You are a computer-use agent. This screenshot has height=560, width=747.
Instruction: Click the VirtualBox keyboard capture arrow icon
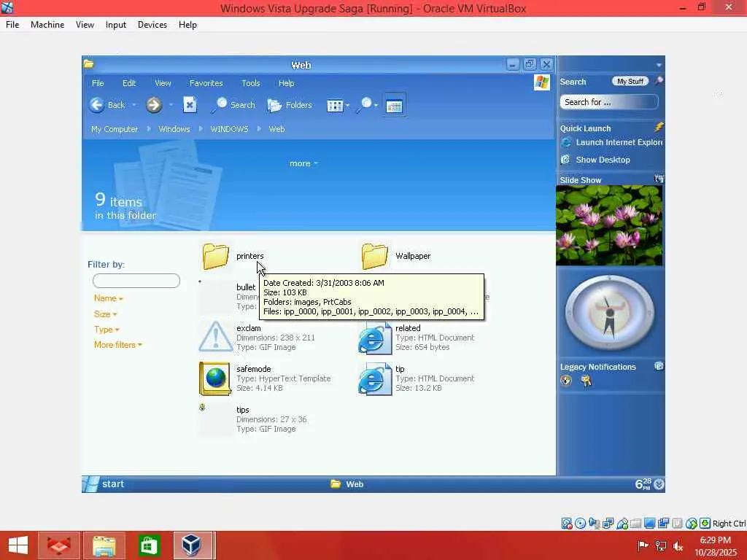click(705, 524)
